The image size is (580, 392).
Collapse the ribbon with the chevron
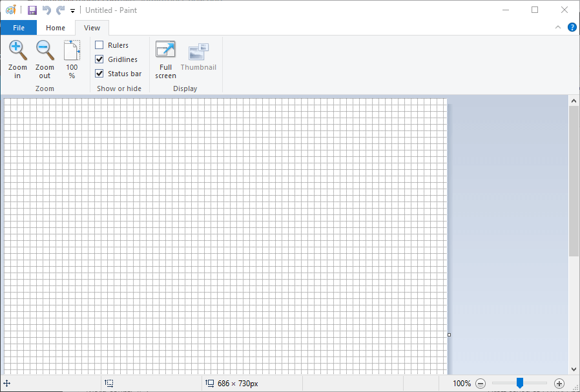(x=558, y=27)
